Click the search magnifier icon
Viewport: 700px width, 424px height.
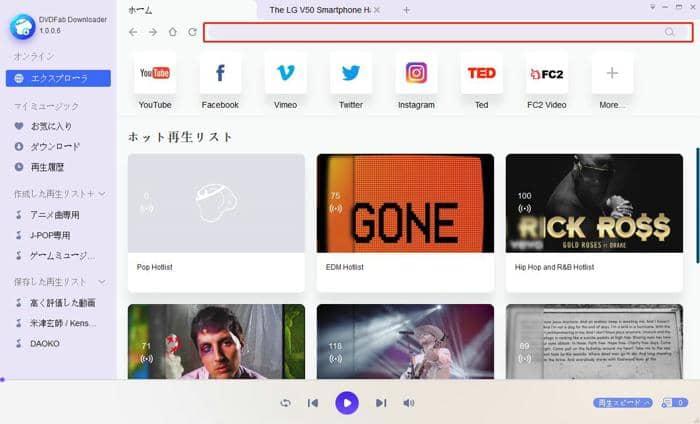click(670, 32)
